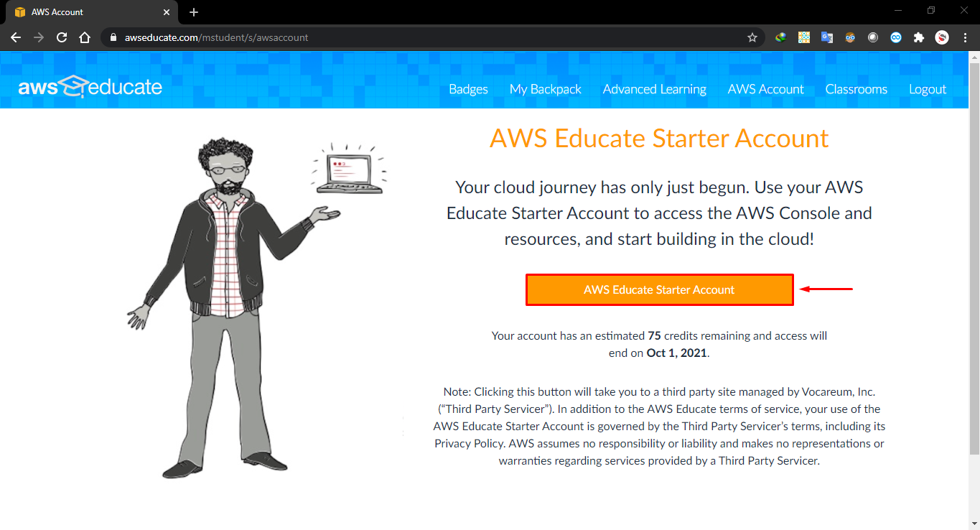Go to My Backpack

[x=546, y=89]
